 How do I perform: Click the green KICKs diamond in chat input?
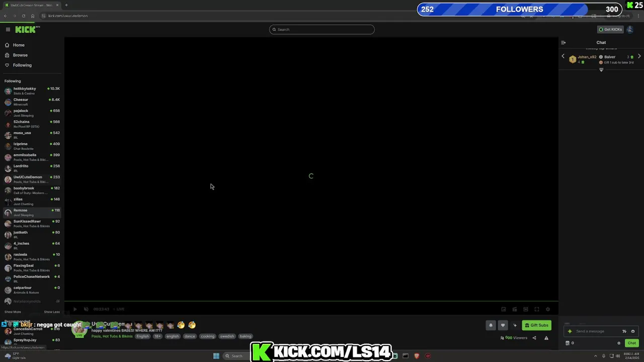pyautogui.click(x=570, y=331)
